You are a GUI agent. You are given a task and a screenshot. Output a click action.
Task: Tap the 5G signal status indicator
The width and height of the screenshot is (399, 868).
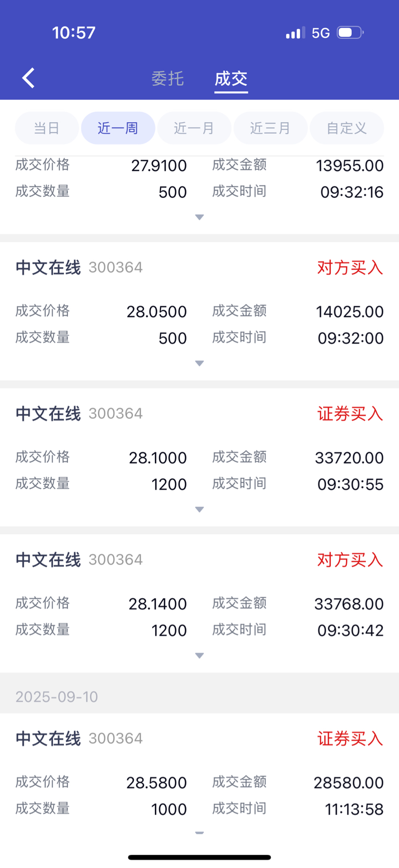pyautogui.click(x=321, y=33)
